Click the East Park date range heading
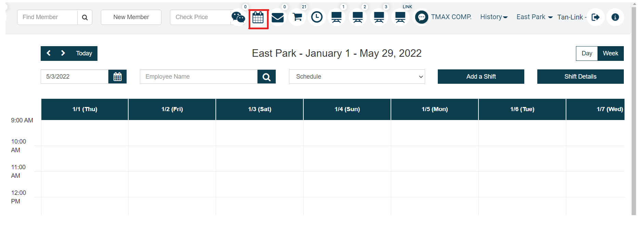644x227 pixels. tap(337, 53)
